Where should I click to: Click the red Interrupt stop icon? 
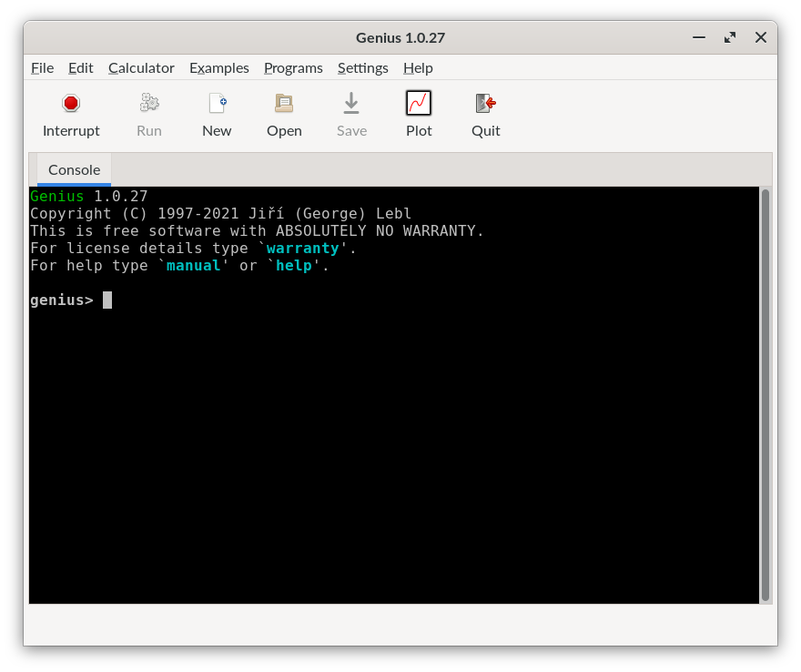[71, 103]
